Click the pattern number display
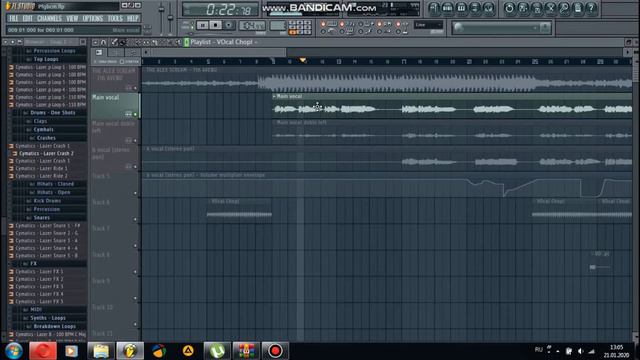The height and width of the screenshot is (360, 640). [278, 25]
